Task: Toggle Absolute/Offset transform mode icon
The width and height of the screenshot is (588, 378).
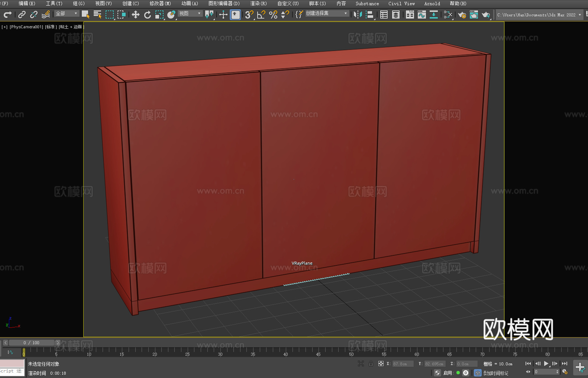Action: [381, 364]
